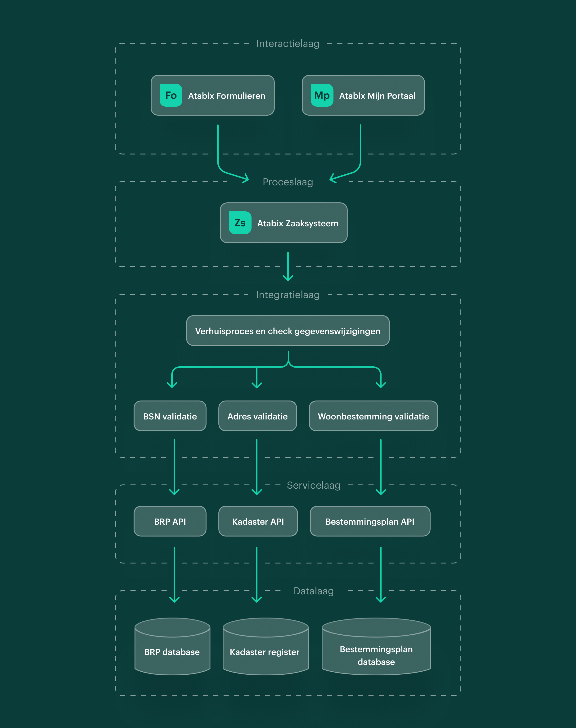Screen dimensions: 576x728
Task: Click the Verhuisproces en check gegevenswijzigingen box
Action: [x=288, y=331]
